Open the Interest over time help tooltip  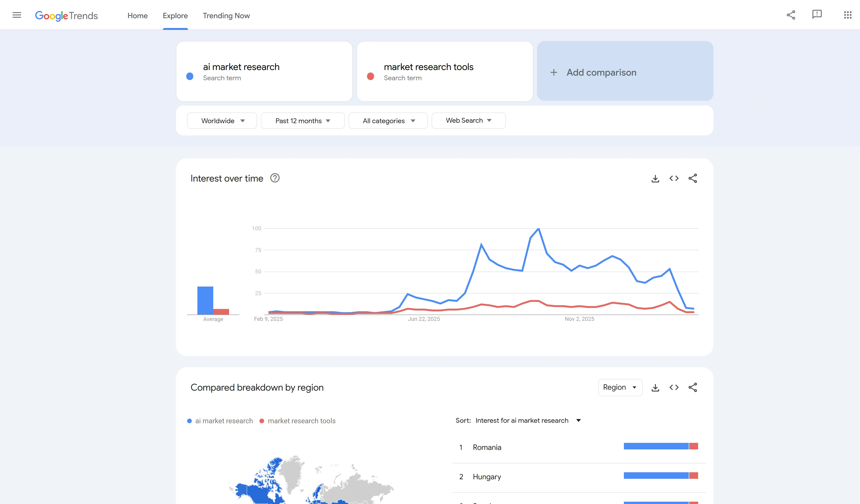[275, 178]
